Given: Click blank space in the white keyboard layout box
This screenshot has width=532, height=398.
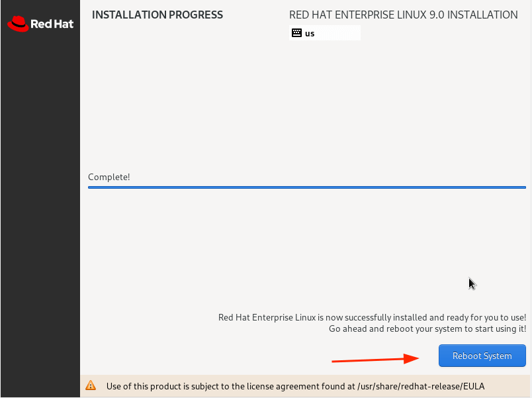Looking at the screenshot, I should click(341, 33).
